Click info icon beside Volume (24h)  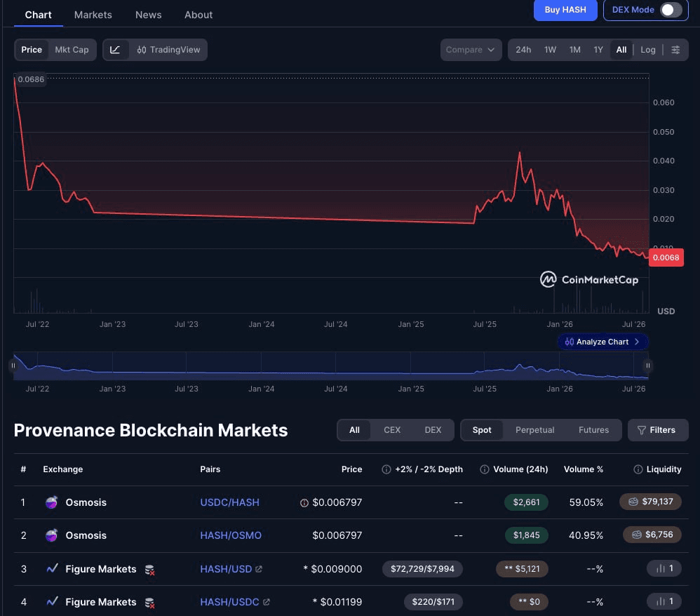pos(485,469)
